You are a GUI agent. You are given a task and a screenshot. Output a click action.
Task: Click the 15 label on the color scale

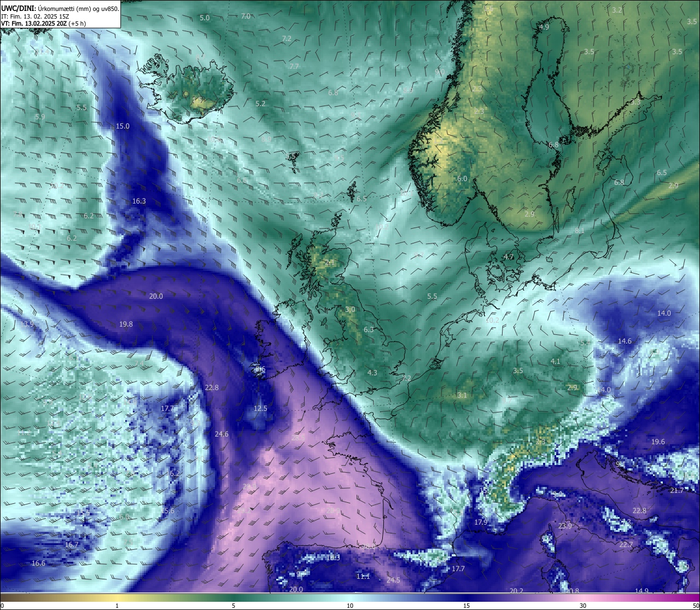[466, 606]
